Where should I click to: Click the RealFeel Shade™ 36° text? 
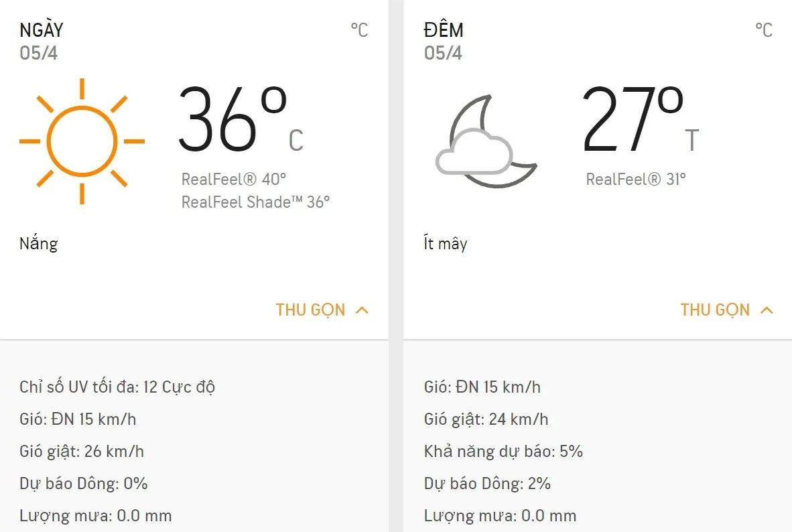pyautogui.click(x=256, y=202)
